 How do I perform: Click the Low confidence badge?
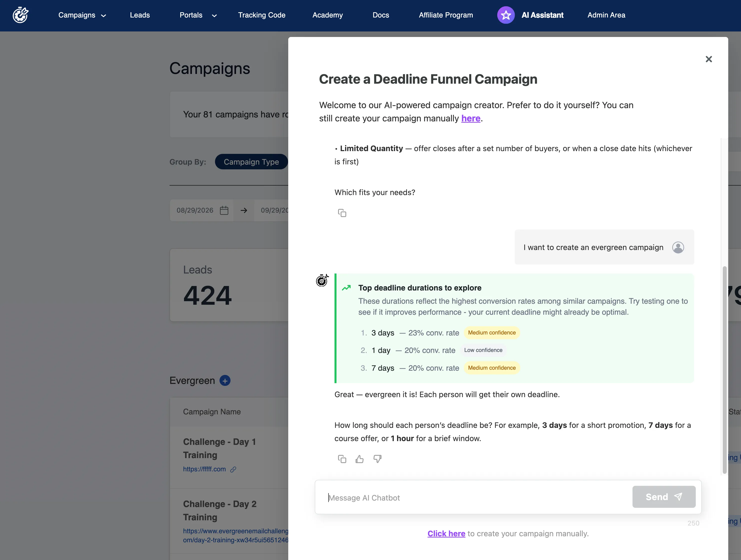coord(483,350)
